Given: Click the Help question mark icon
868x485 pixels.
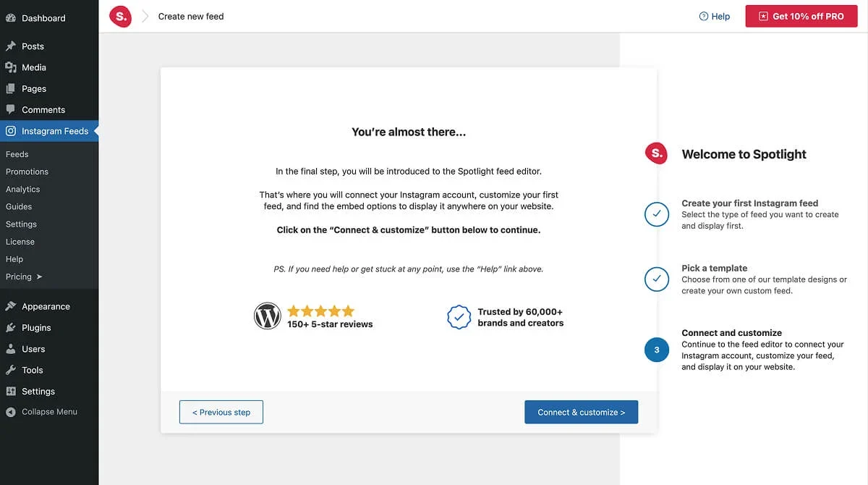Looking at the screenshot, I should pyautogui.click(x=704, y=16).
